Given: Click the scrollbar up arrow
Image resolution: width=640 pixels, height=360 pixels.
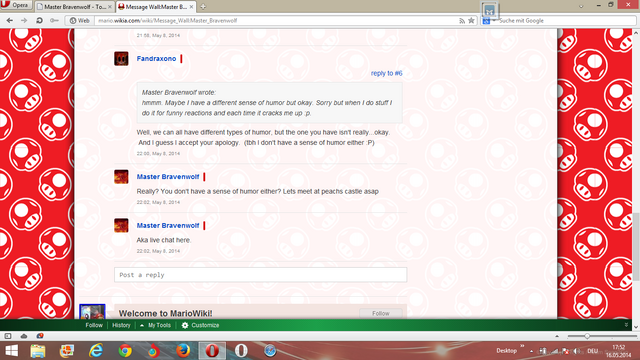Looking at the screenshot, I should (x=636, y=32).
